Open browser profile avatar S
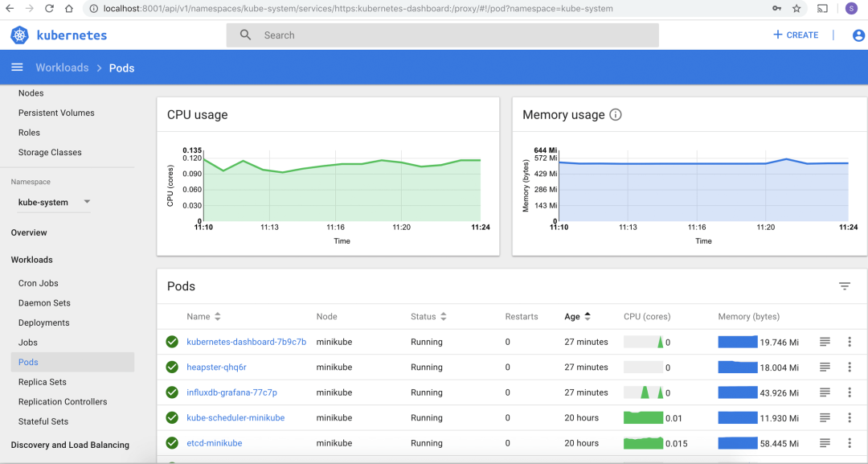 851,8
